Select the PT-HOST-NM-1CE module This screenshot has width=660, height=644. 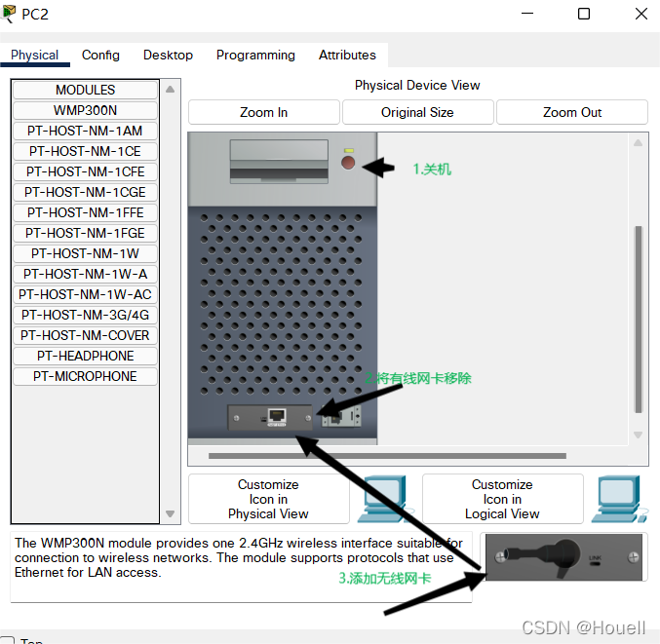coord(86,151)
